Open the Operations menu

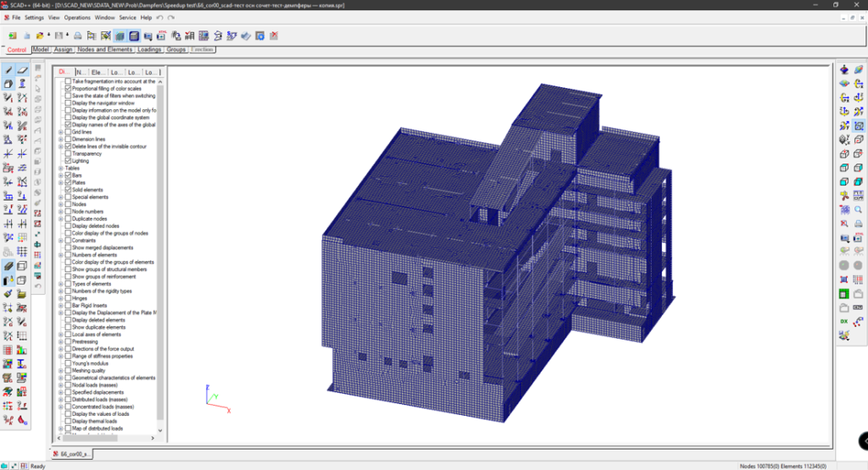point(77,17)
